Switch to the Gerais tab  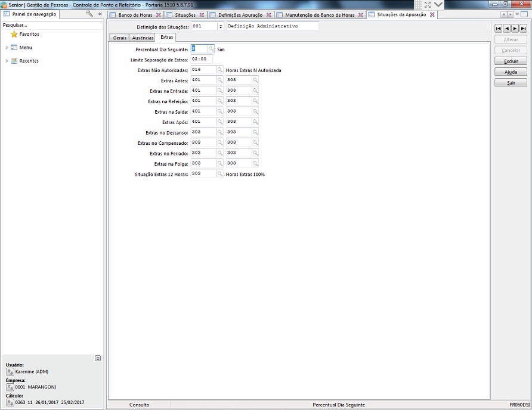(119, 38)
